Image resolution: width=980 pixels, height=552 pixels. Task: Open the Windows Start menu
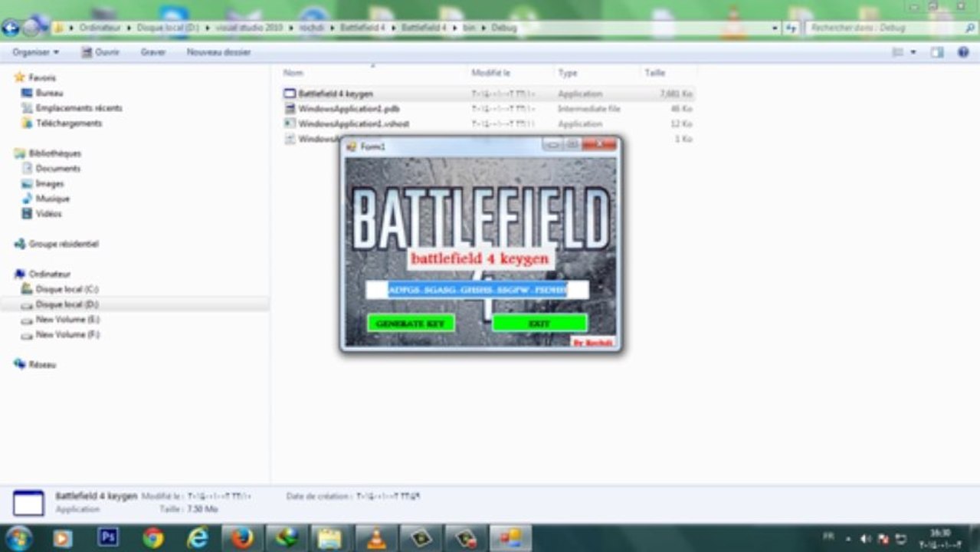click(x=18, y=538)
